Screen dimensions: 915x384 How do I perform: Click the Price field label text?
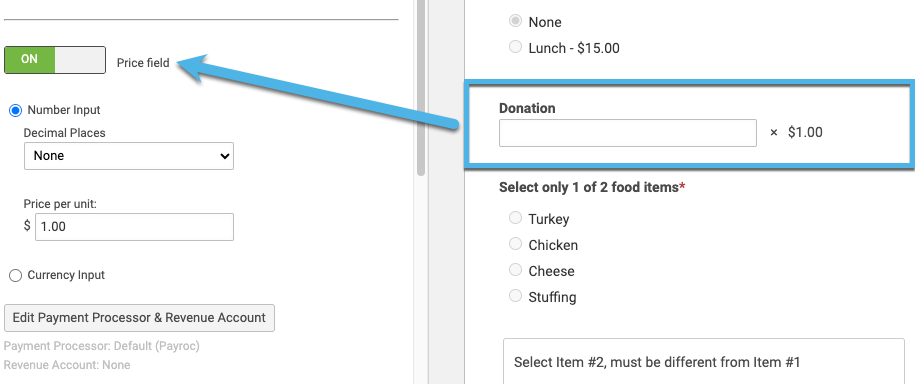pyautogui.click(x=143, y=63)
